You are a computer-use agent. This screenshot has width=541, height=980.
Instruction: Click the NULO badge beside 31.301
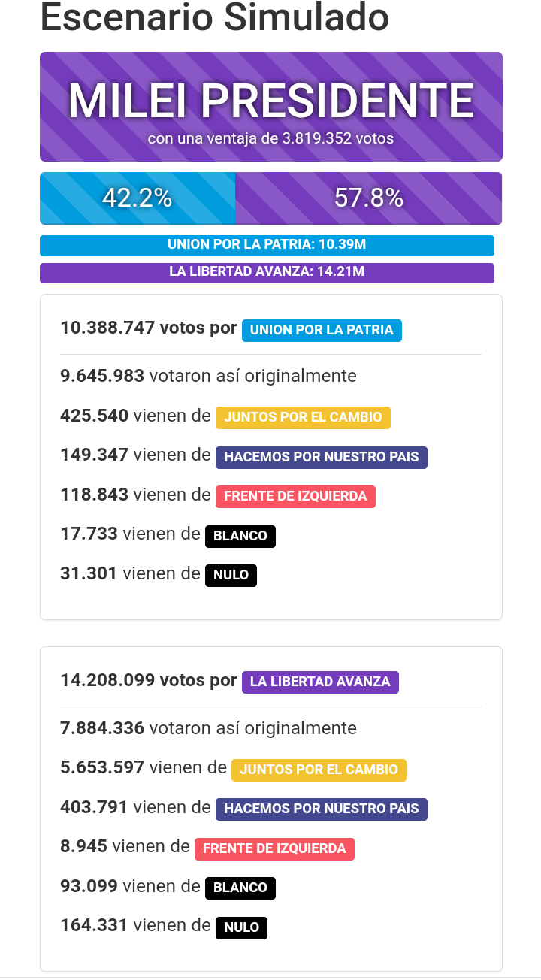point(231,575)
